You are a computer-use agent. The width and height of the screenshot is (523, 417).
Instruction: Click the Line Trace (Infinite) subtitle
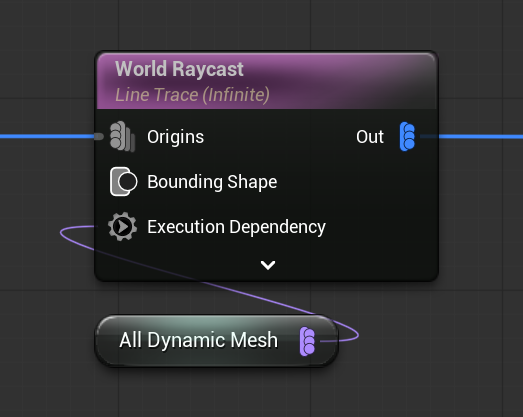pos(192,95)
